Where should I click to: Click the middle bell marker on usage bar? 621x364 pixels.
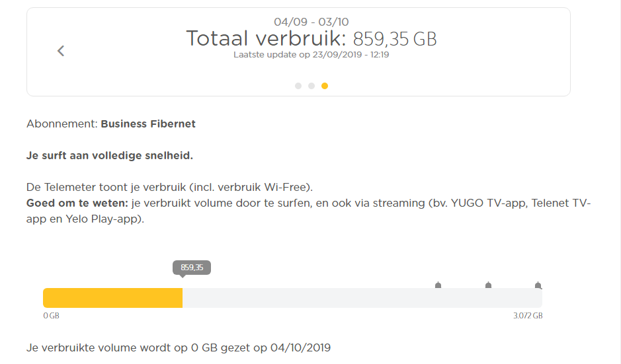pyautogui.click(x=488, y=285)
